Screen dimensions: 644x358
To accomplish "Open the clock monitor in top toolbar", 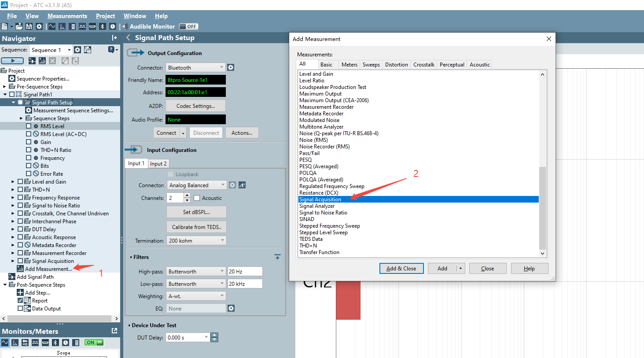I will (113, 26).
